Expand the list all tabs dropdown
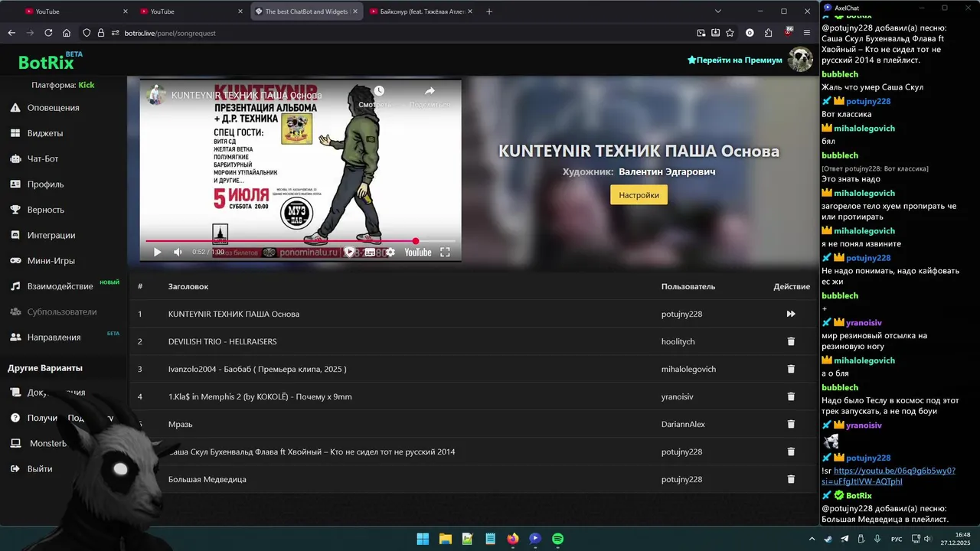This screenshot has height=551, width=980. pyautogui.click(x=717, y=11)
